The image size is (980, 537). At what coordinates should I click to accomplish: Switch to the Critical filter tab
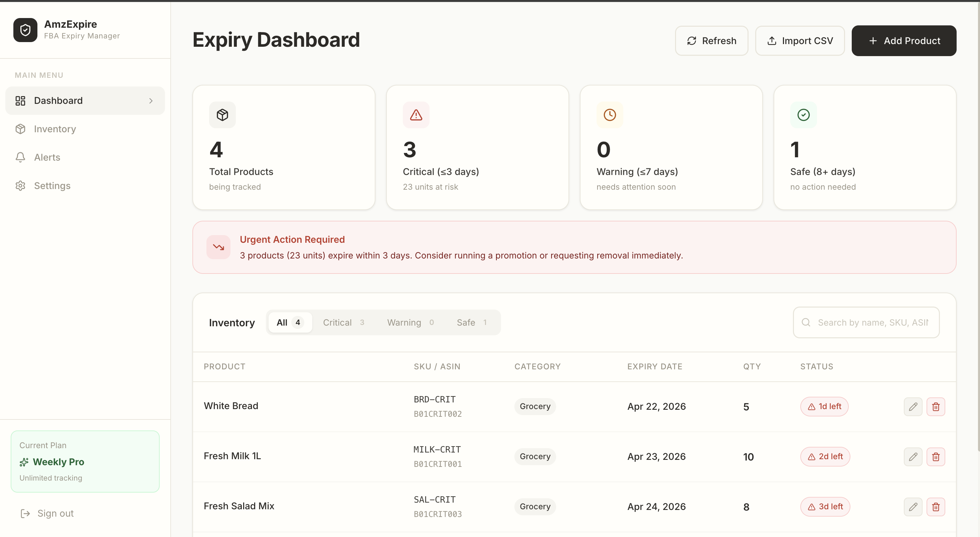point(343,323)
